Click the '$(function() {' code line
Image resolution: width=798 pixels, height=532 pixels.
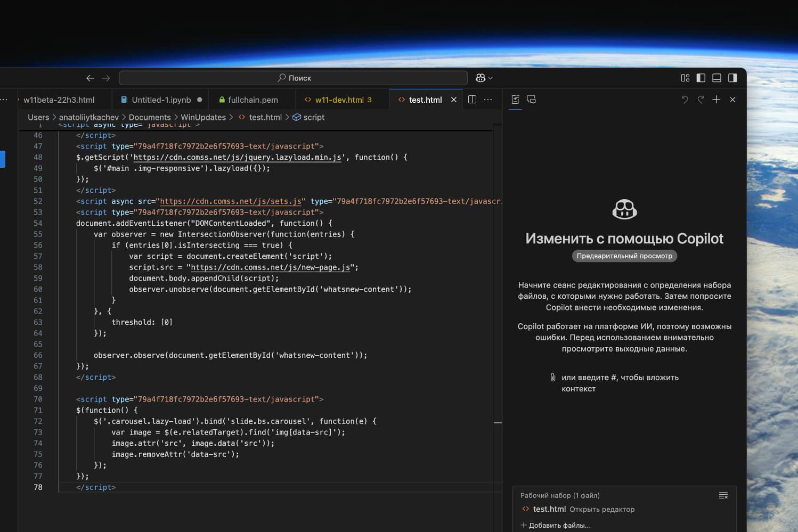107,410
